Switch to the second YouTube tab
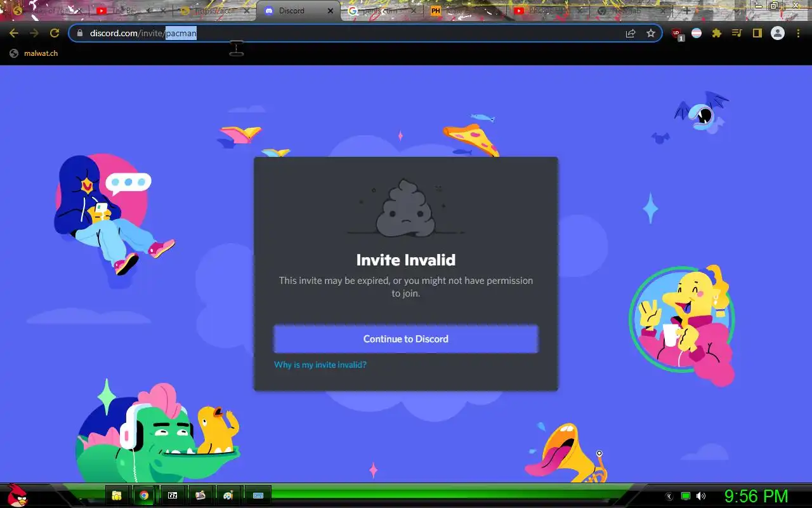Image resolution: width=812 pixels, height=508 pixels. (x=547, y=11)
